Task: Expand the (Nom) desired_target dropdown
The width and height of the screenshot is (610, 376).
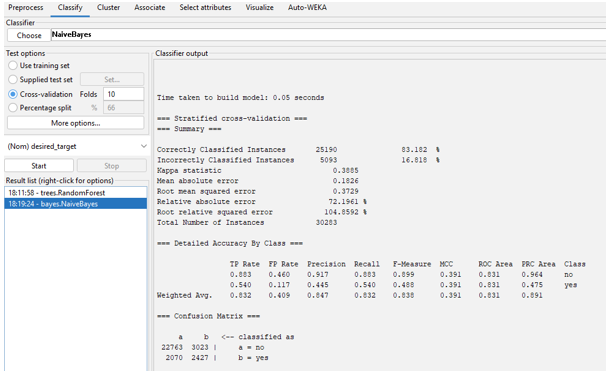Action: (77, 146)
